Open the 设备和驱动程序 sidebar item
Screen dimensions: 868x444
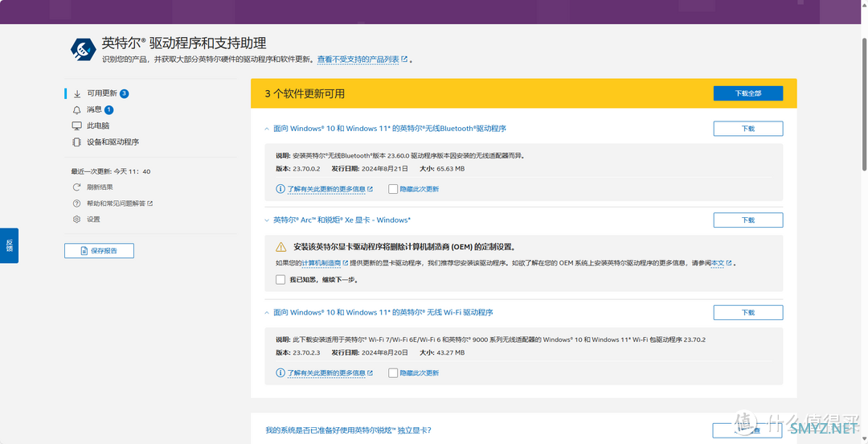(113, 142)
